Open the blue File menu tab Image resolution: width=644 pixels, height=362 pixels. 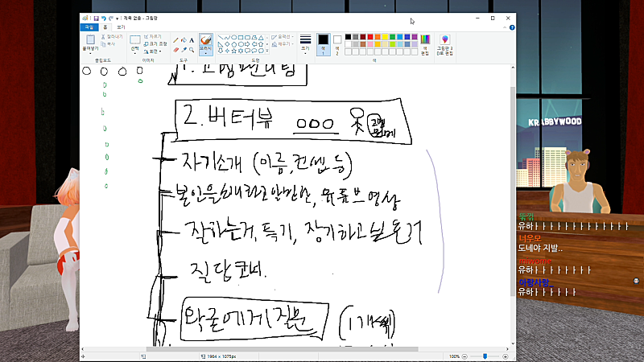click(x=89, y=27)
